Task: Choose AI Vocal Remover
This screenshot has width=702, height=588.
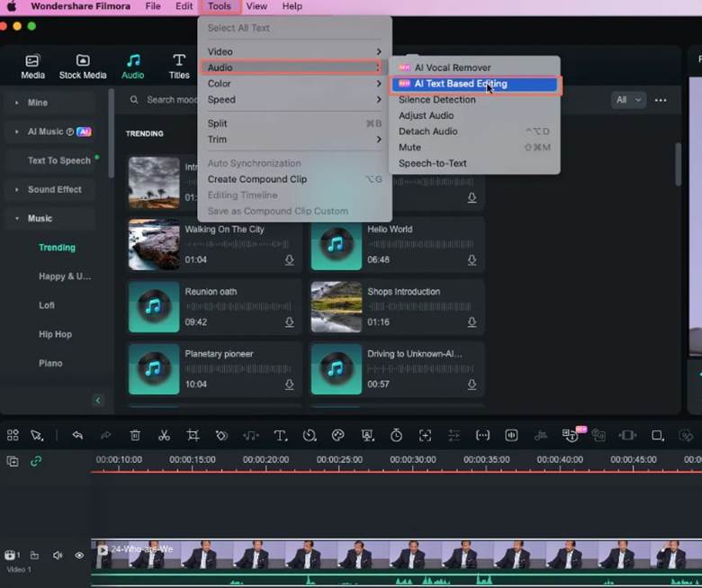Action: point(474,68)
